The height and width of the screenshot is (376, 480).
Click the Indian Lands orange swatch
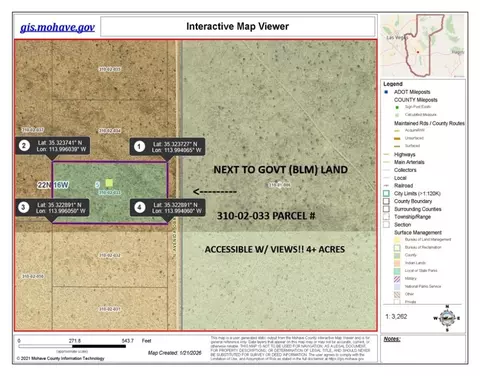point(397,263)
